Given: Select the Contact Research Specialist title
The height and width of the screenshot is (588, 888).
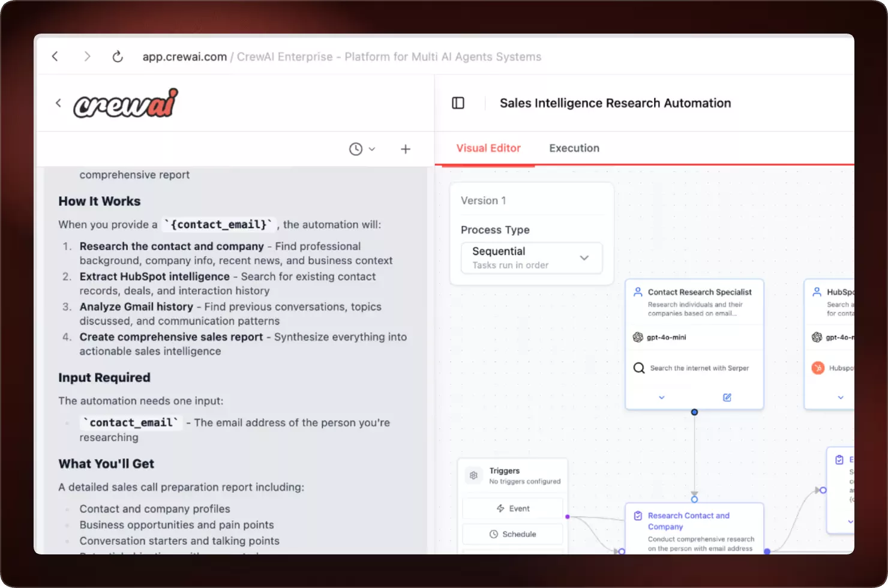Looking at the screenshot, I should (x=700, y=292).
